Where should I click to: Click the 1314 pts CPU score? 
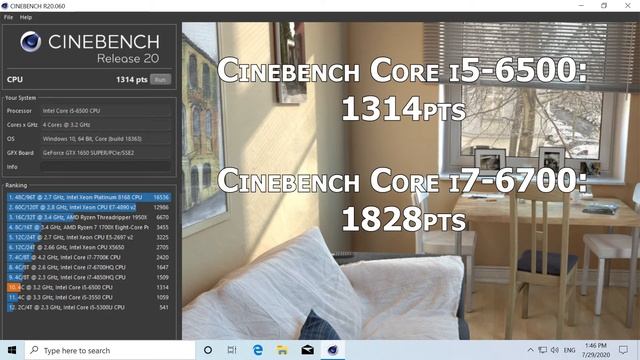[x=131, y=80]
